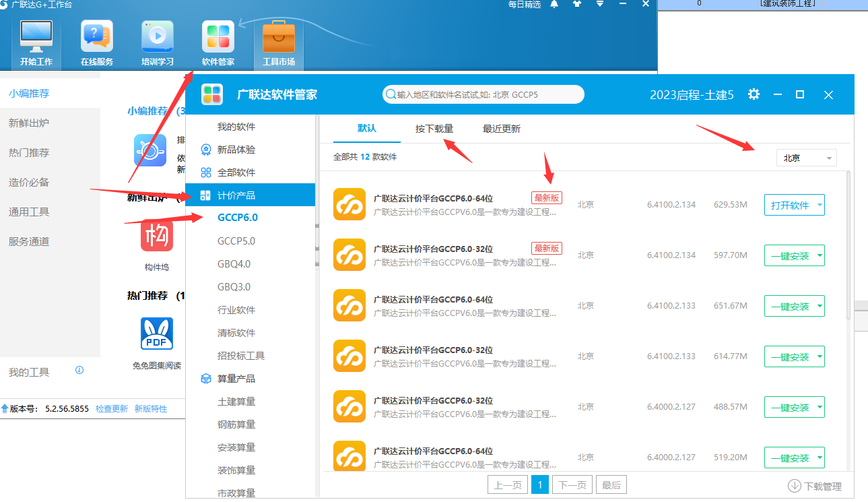Select 行业软件 in the category tree
The height and width of the screenshot is (502, 868).
point(236,310)
